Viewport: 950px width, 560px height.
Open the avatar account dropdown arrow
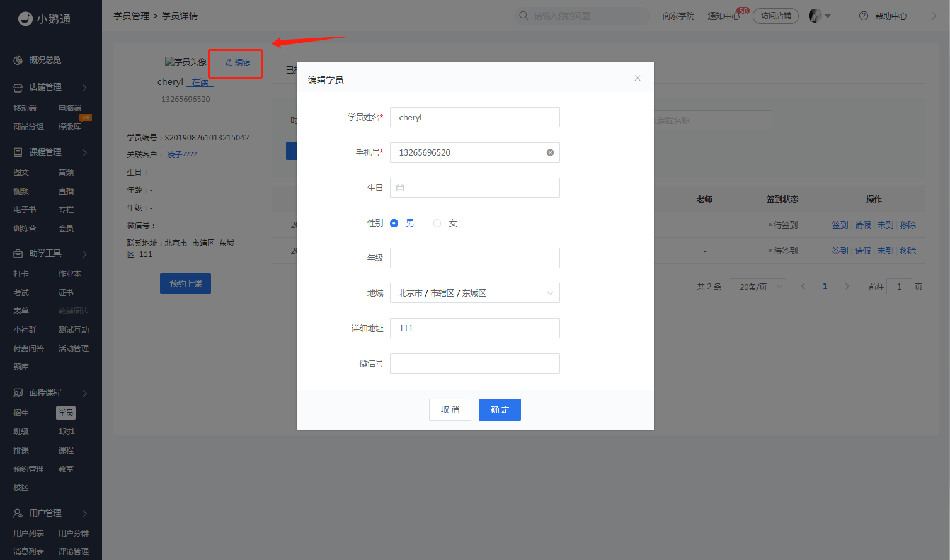(828, 16)
